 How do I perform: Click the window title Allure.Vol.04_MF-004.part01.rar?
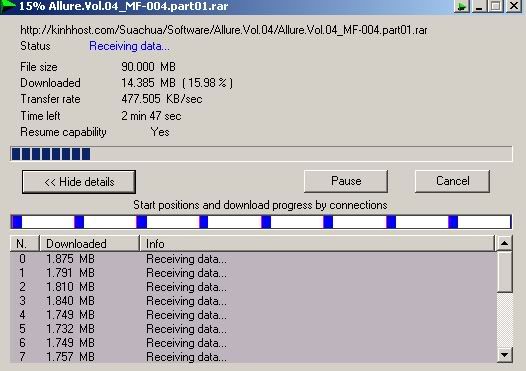pos(138,6)
